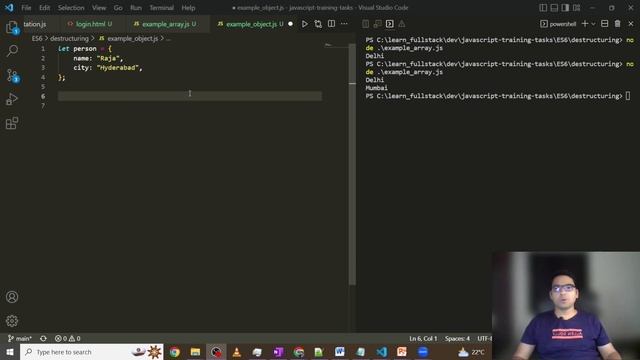Open the Search view in activity bar
This screenshot has height=360, width=640.
tap(12, 51)
